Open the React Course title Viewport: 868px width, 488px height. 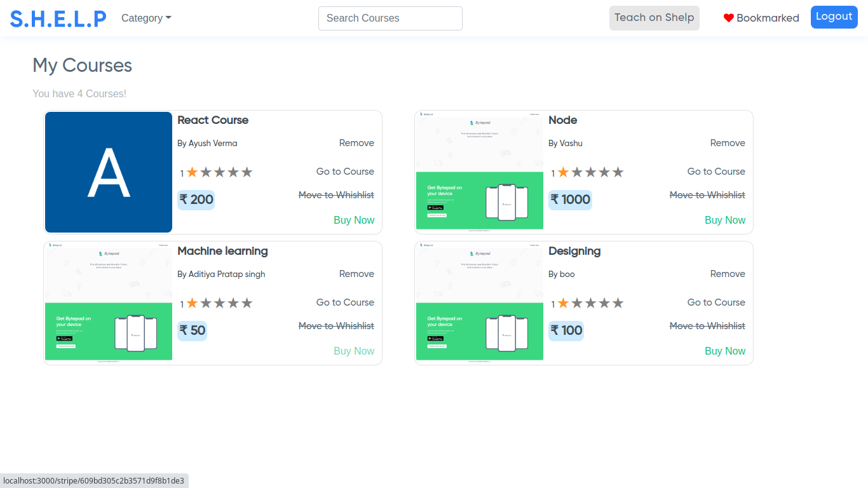coord(213,120)
